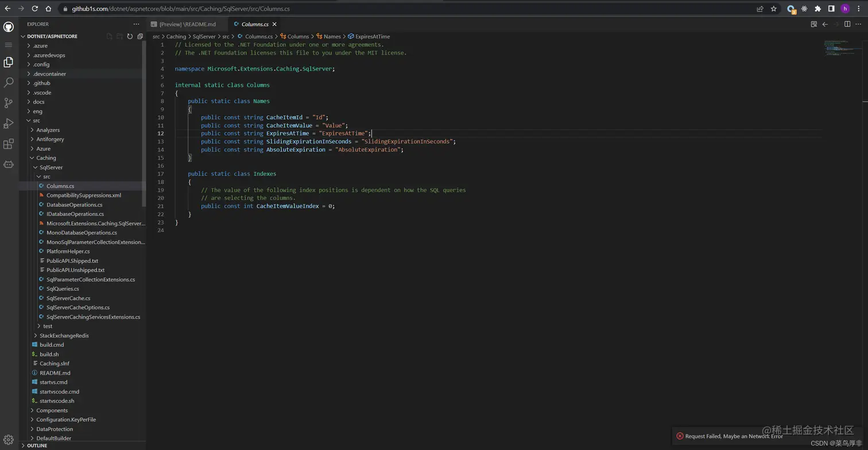Open the robot-shaped icon in activity bar
The width and height of the screenshot is (868, 450).
[8, 165]
